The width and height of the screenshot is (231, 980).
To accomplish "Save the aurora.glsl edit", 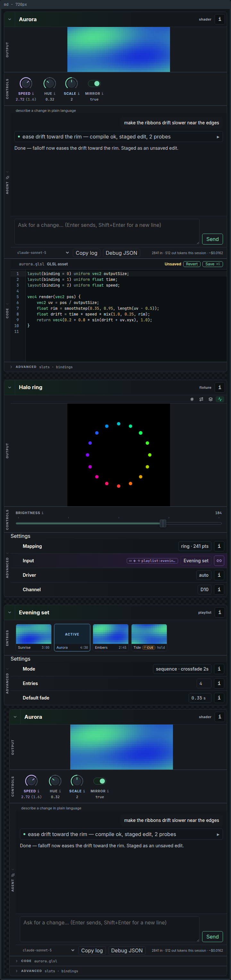I will coord(212,264).
